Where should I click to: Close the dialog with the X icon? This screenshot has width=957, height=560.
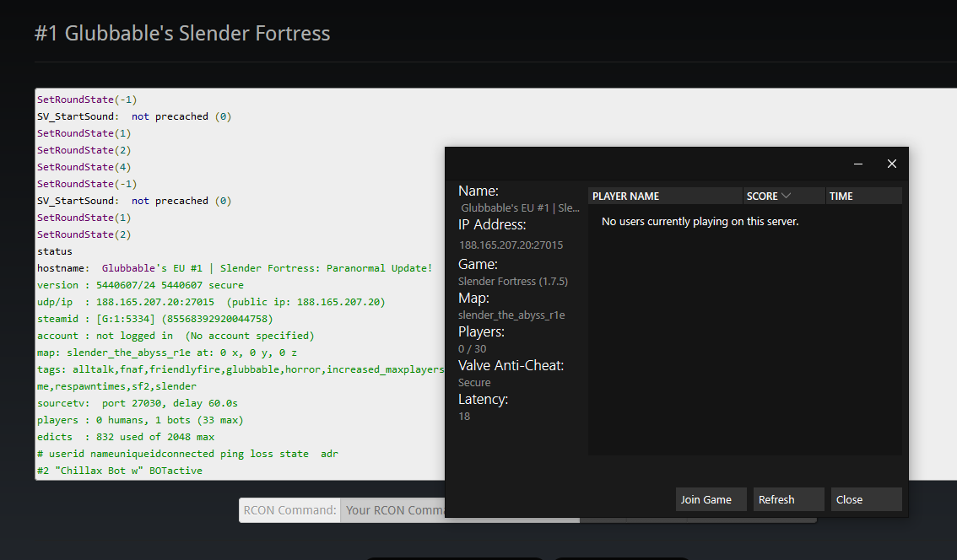tap(892, 164)
